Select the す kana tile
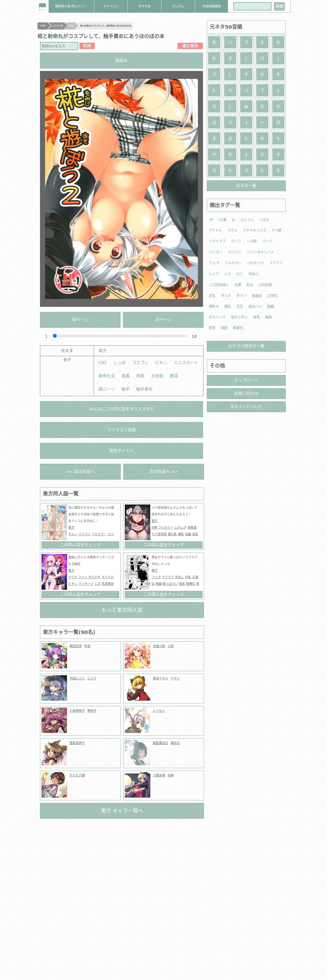Image resolution: width=327 pixels, height=980 pixels. 246,74
